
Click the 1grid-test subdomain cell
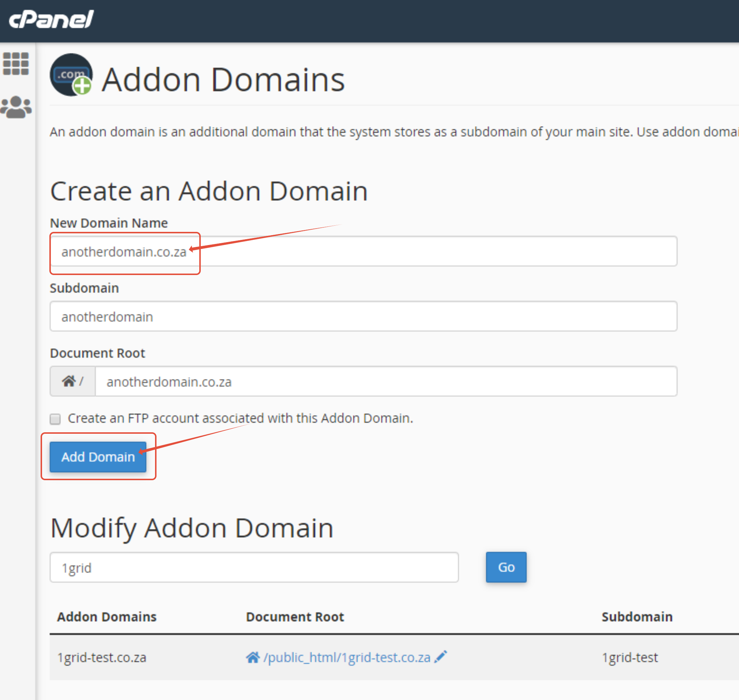[630, 658]
